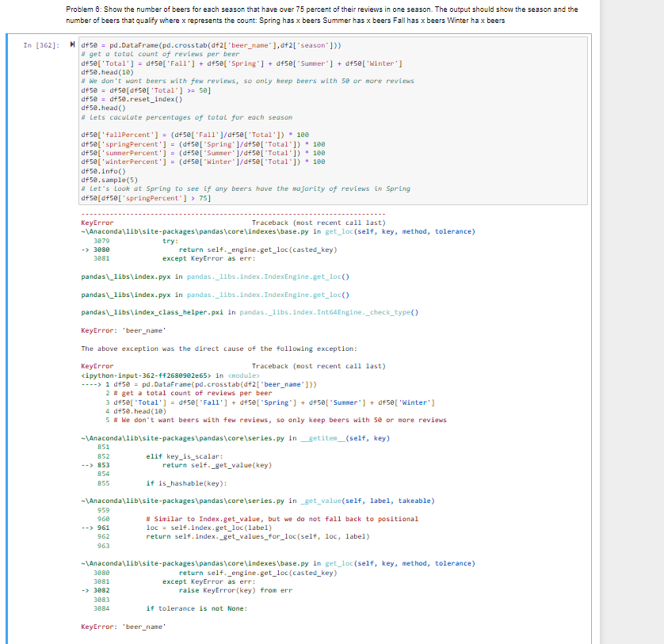
Task: Click the line df50.info()
Action: coord(103,171)
